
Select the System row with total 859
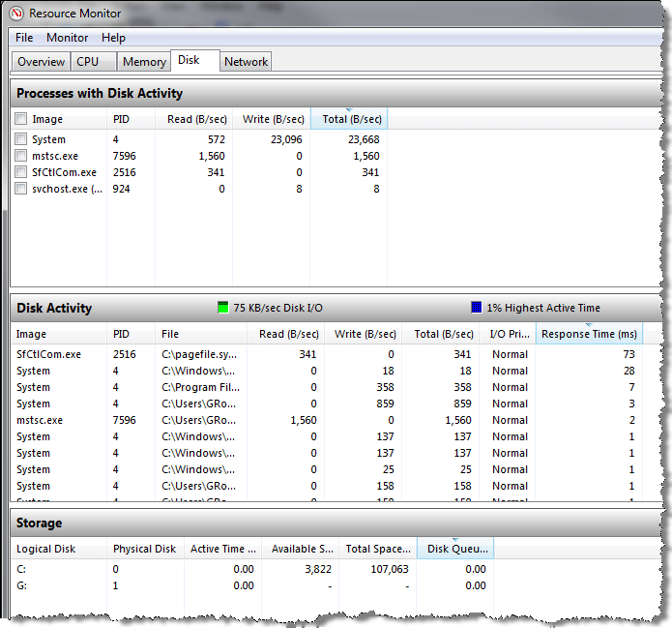(327, 404)
